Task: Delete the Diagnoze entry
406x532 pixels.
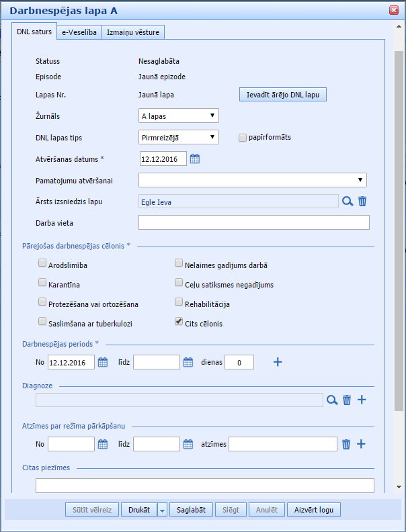Action: (x=347, y=400)
